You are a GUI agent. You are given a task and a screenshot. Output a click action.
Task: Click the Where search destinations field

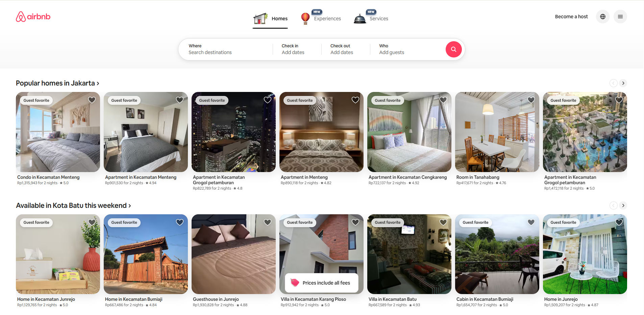pyautogui.click(x=223, y=49)
